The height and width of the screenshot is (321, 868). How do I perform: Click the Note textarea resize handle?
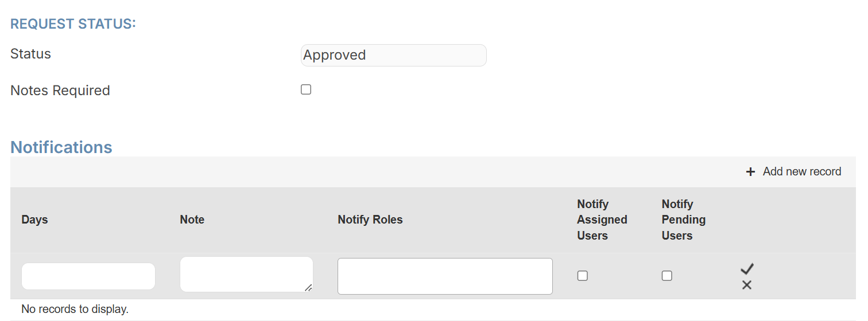pos(309,288)
